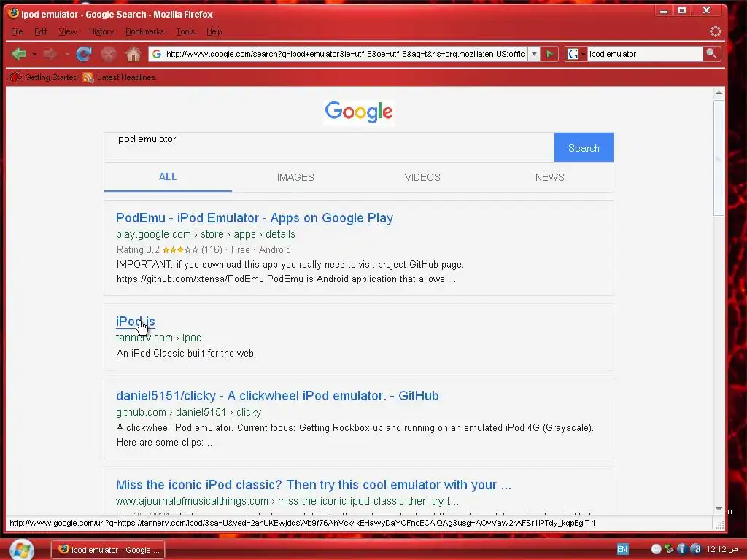
Task: Click green Go arrow beside address bar
Action: coord(549,54)
